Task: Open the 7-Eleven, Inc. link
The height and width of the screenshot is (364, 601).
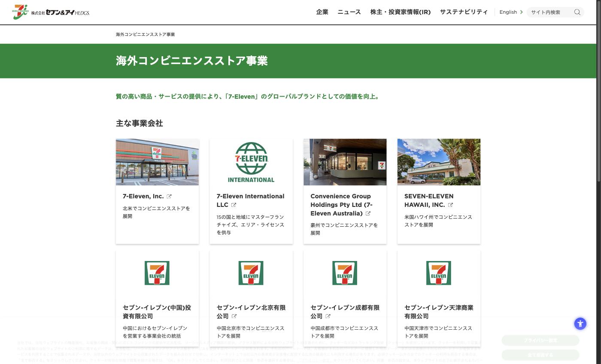Action: pyautogui.click(x=143, y=196)
